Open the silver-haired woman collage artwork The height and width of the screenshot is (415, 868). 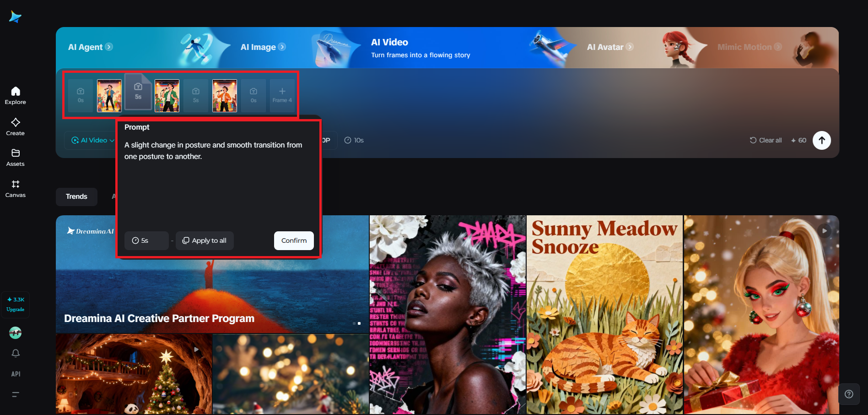point(447,315)
